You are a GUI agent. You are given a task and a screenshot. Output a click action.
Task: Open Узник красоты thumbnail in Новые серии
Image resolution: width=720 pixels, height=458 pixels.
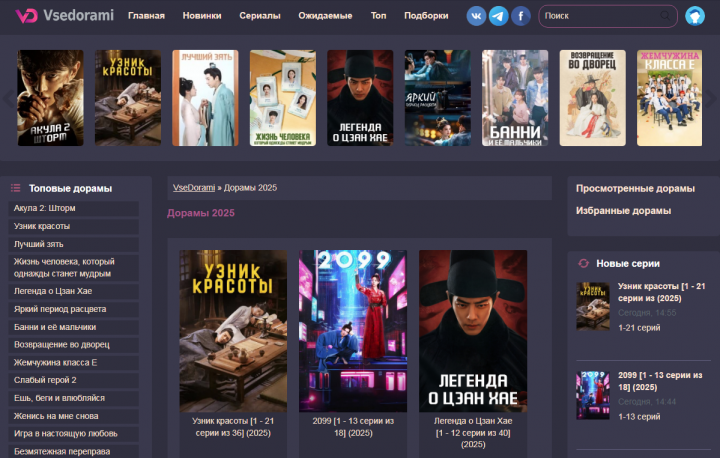592,305
